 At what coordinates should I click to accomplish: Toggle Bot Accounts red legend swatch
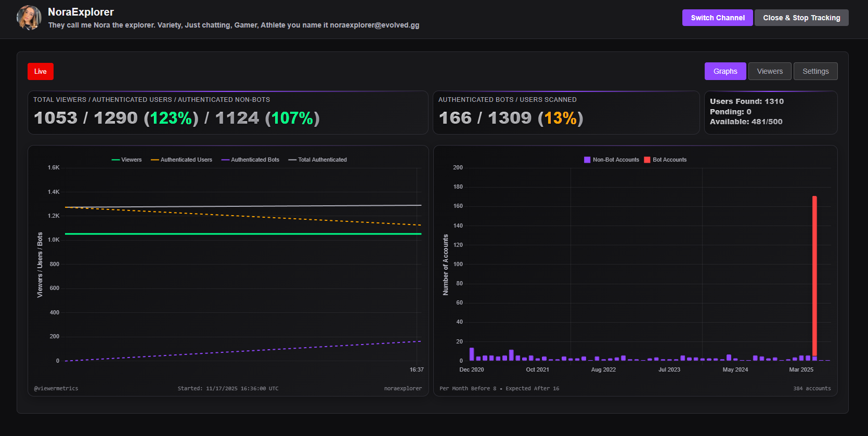[x=647, y=160]
